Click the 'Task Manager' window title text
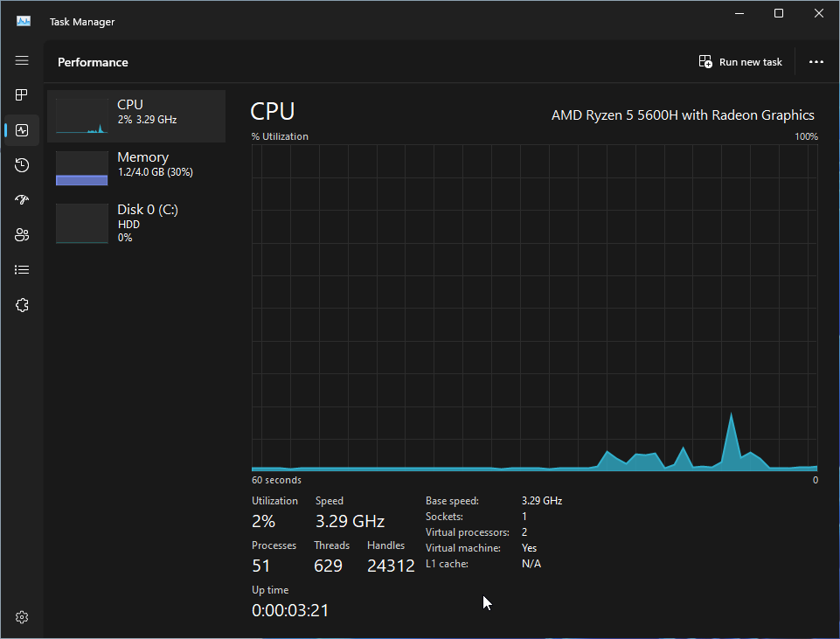840x639 pixels. 82,22
